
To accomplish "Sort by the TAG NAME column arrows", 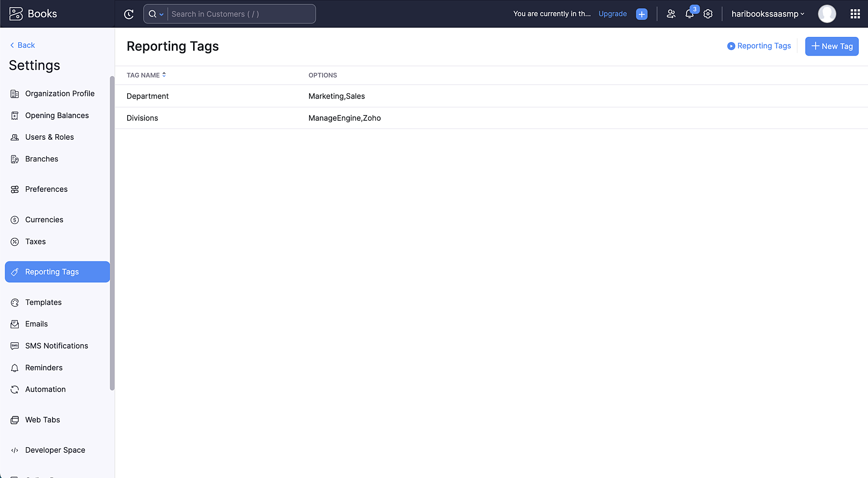I will point(164,75).
